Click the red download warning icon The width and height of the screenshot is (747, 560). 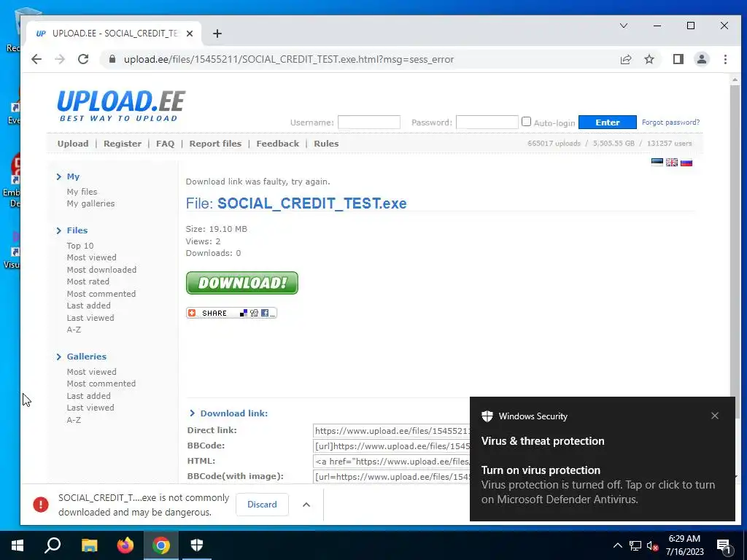click(x=41, y=505)
